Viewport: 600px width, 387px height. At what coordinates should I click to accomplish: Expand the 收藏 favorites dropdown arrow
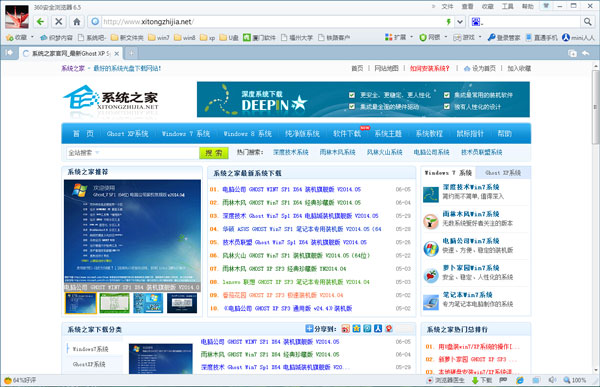point(32,37)
